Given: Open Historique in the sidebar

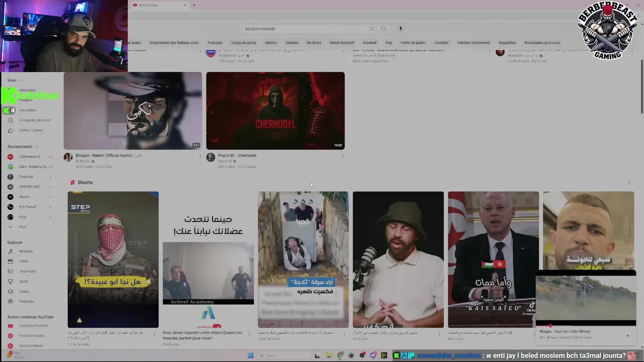Looking at the screenshot, I should pos(27,90).
